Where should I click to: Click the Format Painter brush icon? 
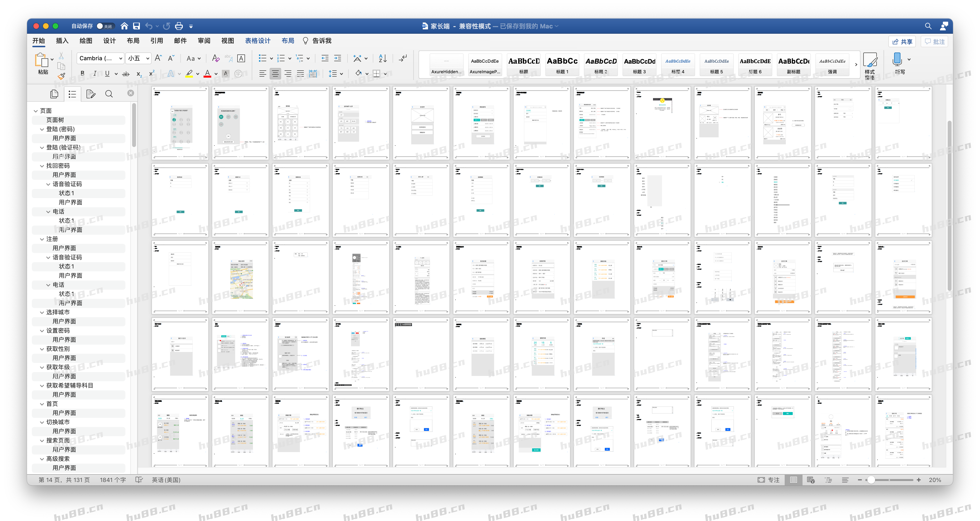(x=61, y=76)
